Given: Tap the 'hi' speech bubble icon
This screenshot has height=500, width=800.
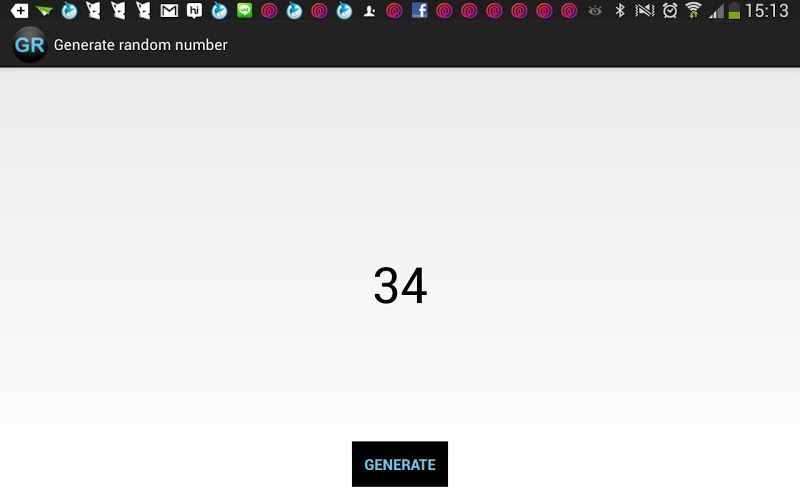Looking at the screenshot, I should 194,10.
